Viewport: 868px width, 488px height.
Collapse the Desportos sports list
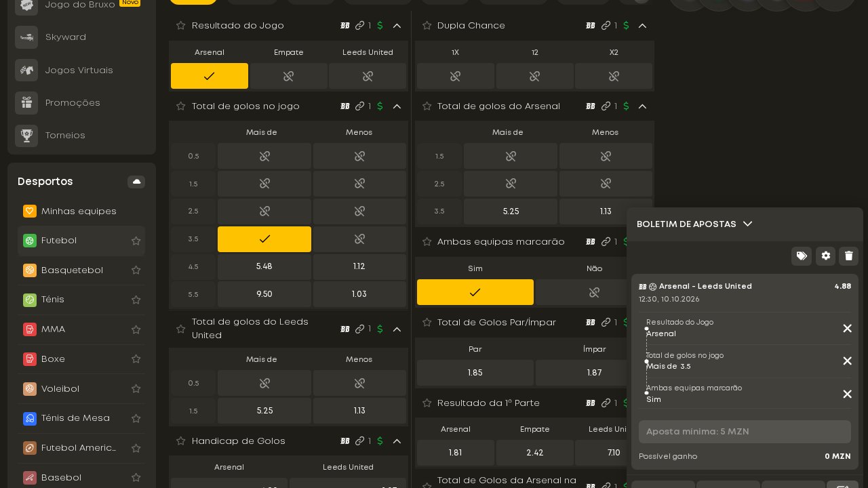point(136,182)
